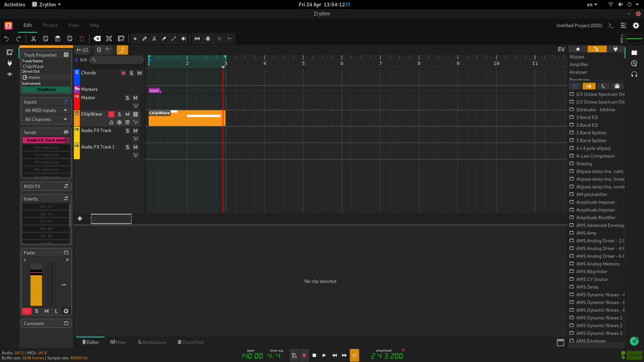Select the Ramp line tool
This screenshot has width=644, height=362.
(x=174, y=39)
